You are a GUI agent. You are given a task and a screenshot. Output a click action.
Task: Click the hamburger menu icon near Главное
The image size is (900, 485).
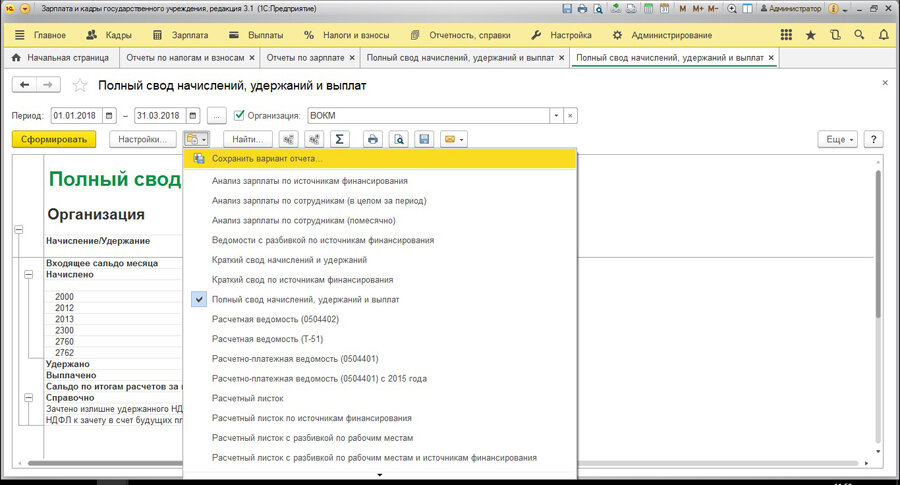click(20, 35)
